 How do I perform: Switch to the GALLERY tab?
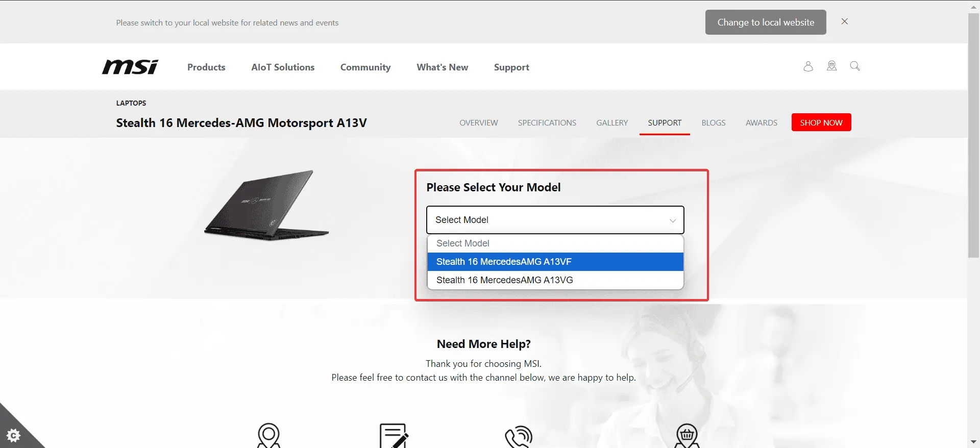[x=612, y=123]
